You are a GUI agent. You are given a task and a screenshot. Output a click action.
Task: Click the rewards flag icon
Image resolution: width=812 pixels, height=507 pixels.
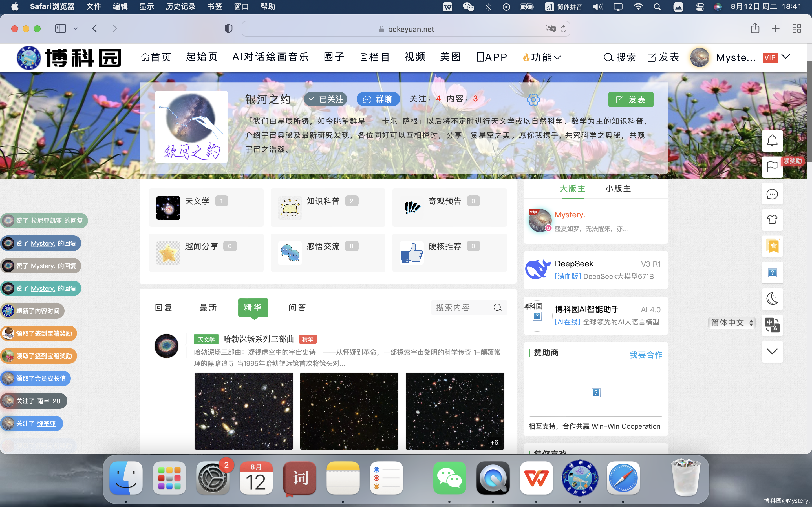click(x=772, y=166)
